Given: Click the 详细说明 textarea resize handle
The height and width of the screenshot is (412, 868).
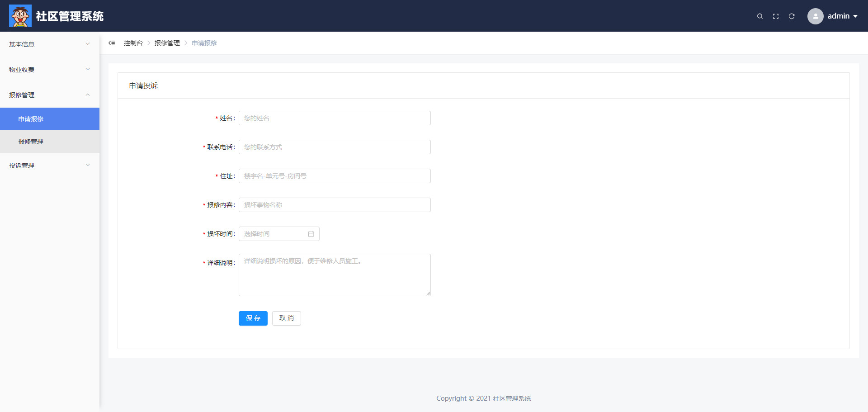Looking at the screenshot, I should [428, 293].
